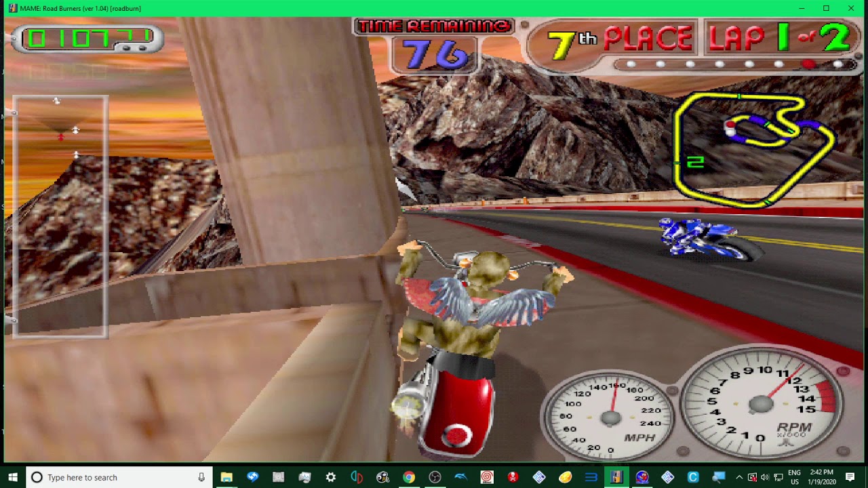Click the microphone icon in search box
The image size is (868, 488).
[201, 477]
